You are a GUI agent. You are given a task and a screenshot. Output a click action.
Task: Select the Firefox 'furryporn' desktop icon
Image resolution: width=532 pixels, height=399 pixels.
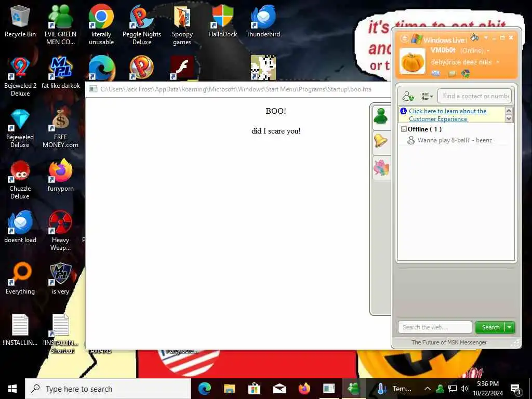60,176
